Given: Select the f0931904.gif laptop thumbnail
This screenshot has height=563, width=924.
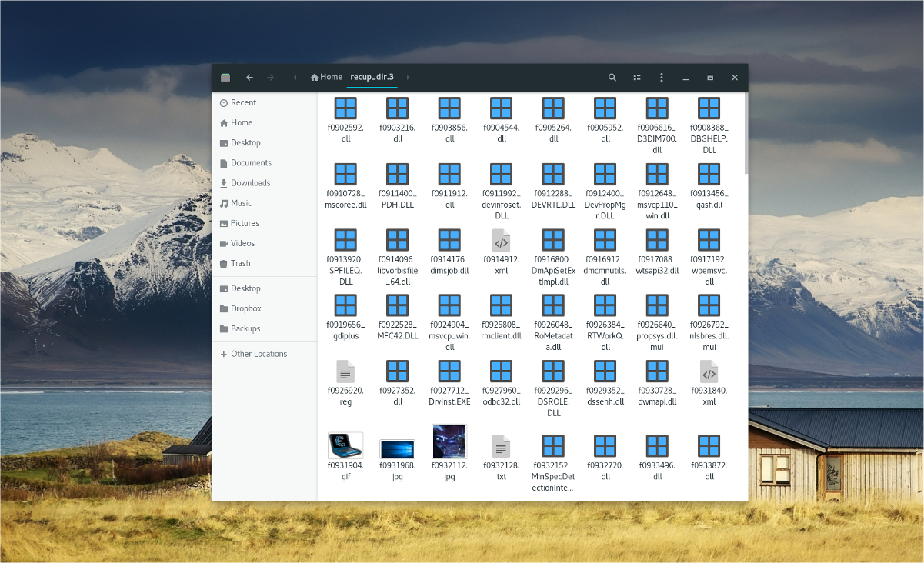Looking at the screenshot, I should pos(345,445).
